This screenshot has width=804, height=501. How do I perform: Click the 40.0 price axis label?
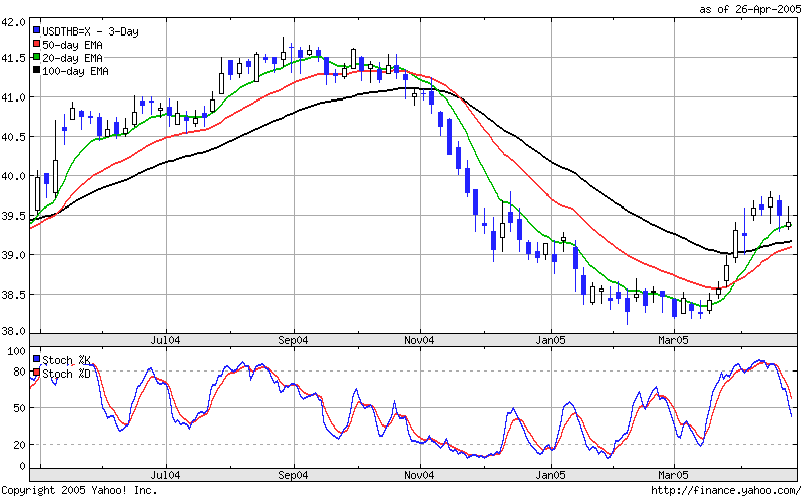point(13,176)
